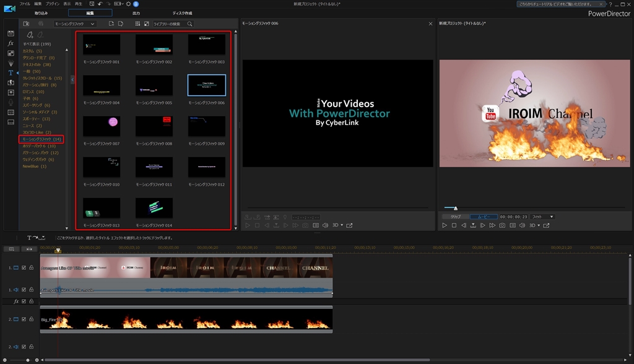Open the ファイル menu
Viewport: 634px width, 364px height.
(25, 4)
